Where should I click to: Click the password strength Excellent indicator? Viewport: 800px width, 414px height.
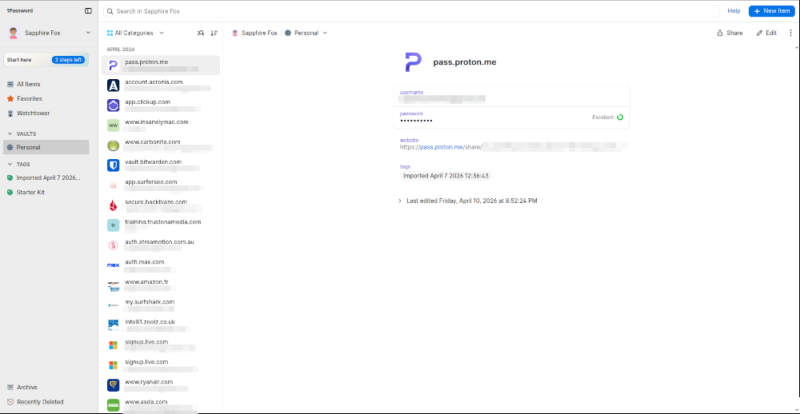(x=608, y=117)
